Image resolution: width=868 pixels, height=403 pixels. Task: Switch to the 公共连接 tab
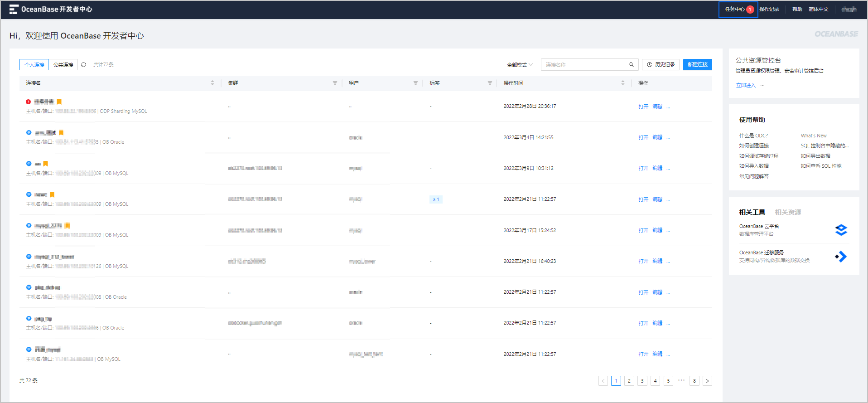(x=63, y=65)
